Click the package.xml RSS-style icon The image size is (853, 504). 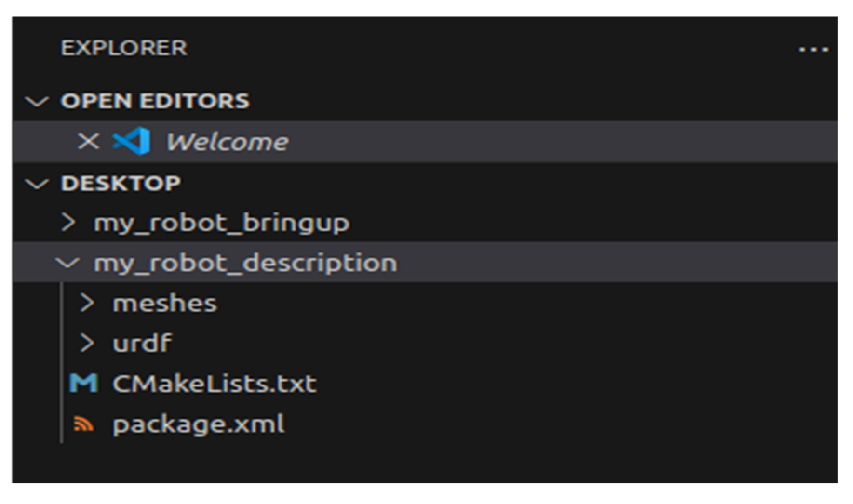(84, 424)
